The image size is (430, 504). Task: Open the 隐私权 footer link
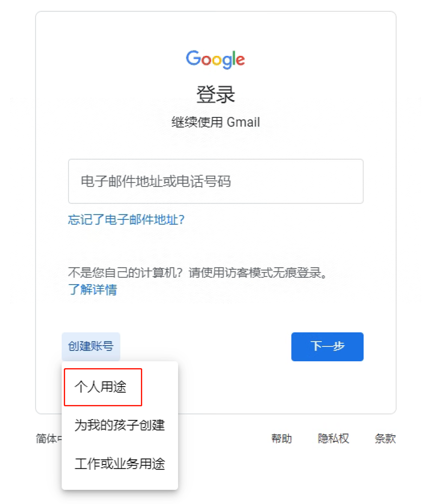[x=333, y=438]
